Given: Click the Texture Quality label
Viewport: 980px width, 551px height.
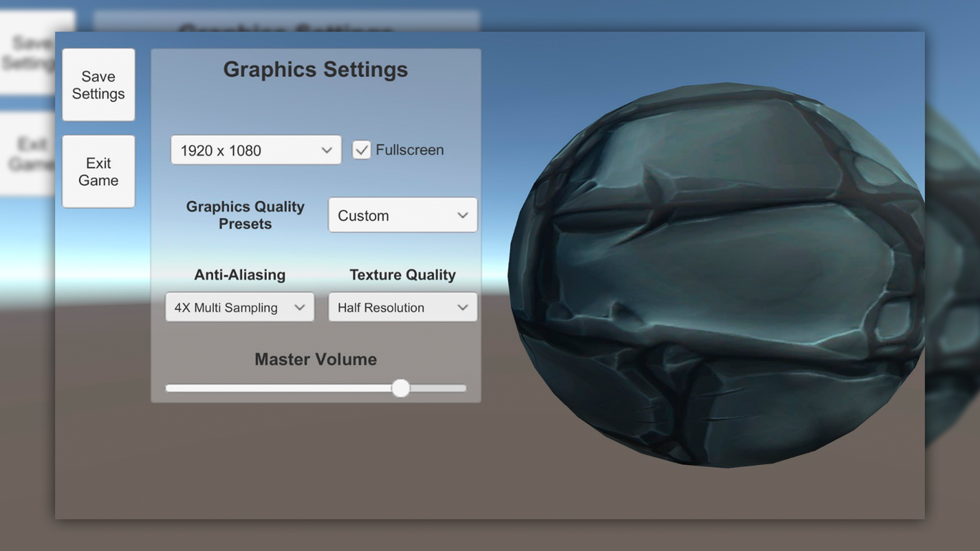Looking at the screenshot, I should click(402, 275).
